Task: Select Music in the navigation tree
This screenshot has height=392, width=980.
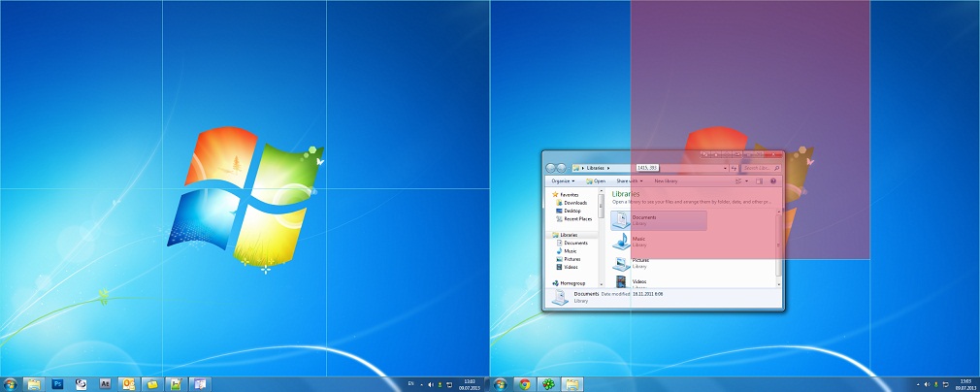Action: pos(567,250)
